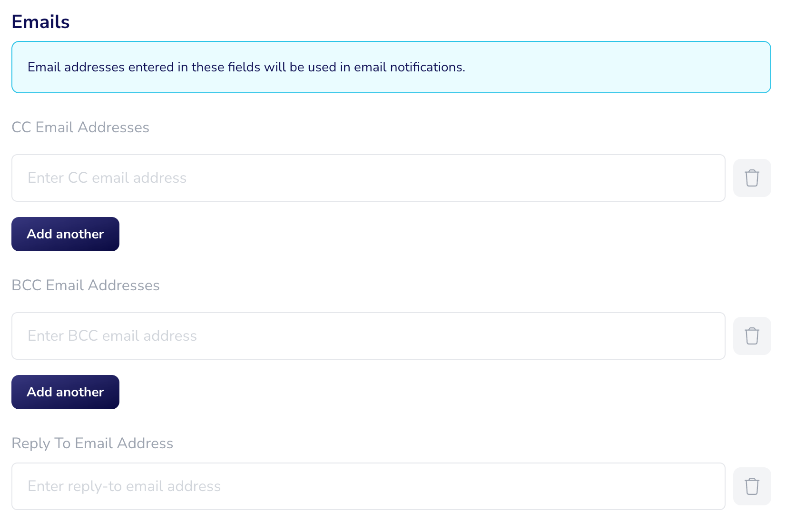Clear the reply-to email address field
The height and width of the screenshot is (532, 786).
[752, 486]
